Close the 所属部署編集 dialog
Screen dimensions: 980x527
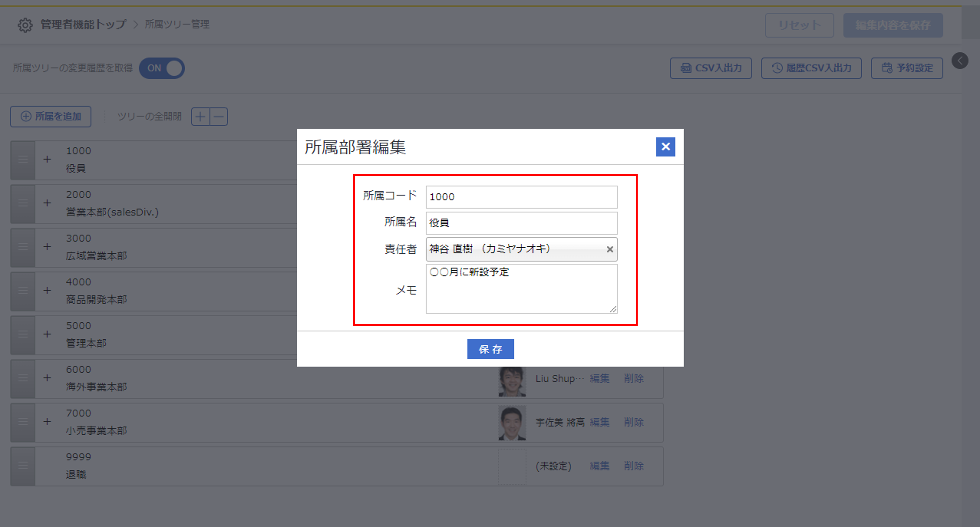click(x=666, y=147)
